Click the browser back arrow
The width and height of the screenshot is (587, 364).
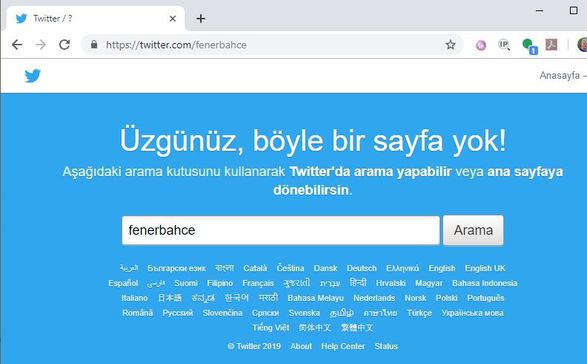point(17,45)
